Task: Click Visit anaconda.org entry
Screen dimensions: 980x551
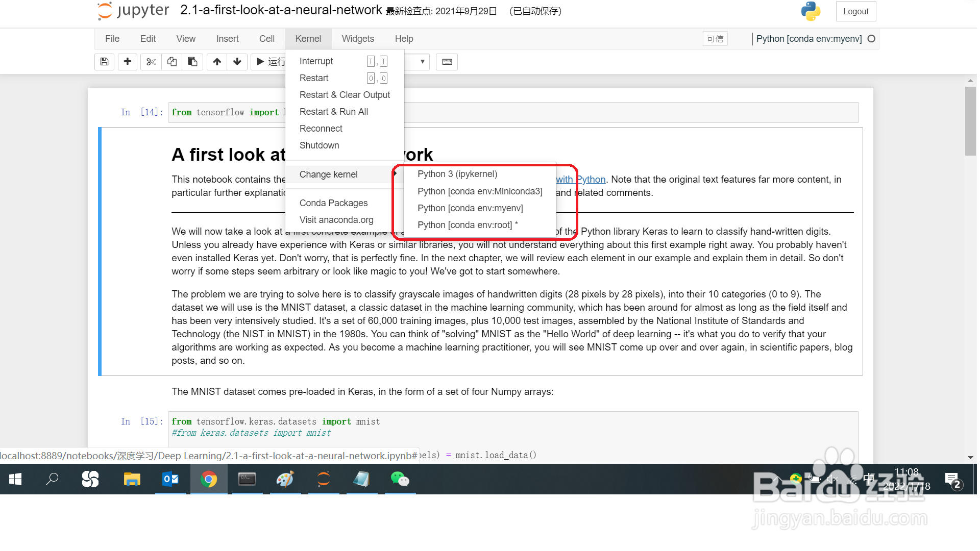Action: pyautogui.click(x=345, y=220)
